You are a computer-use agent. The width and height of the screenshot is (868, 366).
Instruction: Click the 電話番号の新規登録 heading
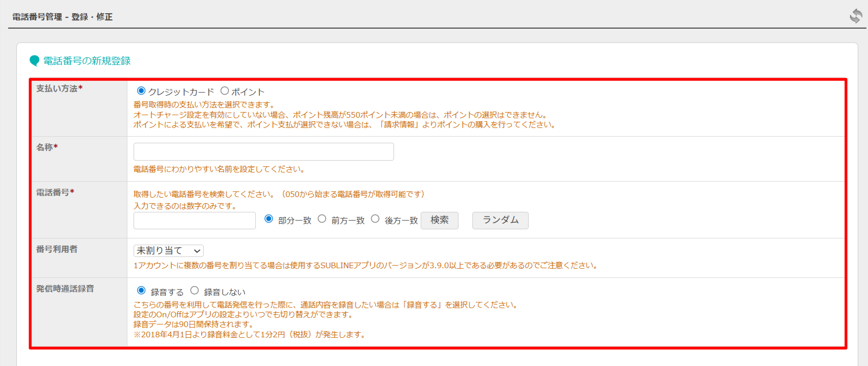(87, 61)
